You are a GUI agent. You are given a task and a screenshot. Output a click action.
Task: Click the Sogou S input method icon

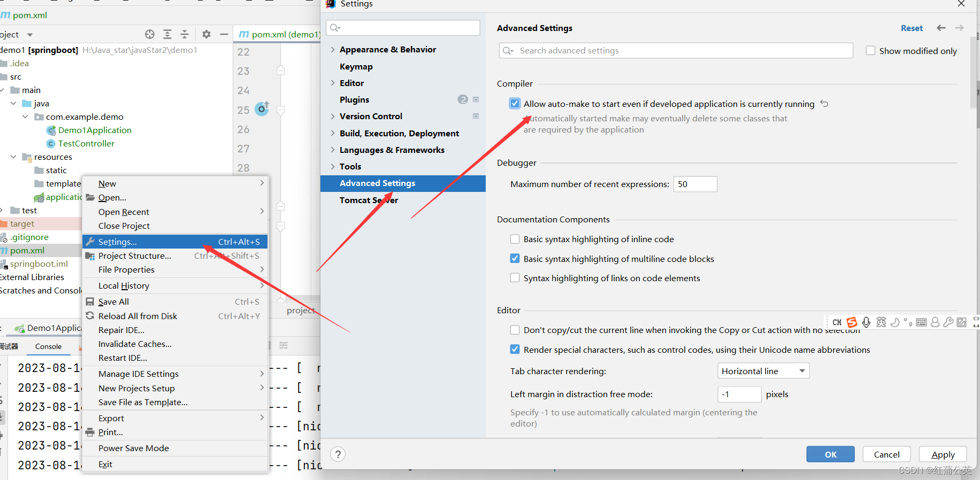click(x=852, y=322)
